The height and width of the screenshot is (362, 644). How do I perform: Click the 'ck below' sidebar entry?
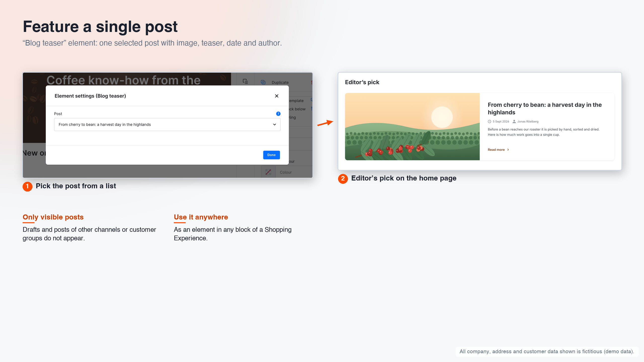tap(297, 109)
